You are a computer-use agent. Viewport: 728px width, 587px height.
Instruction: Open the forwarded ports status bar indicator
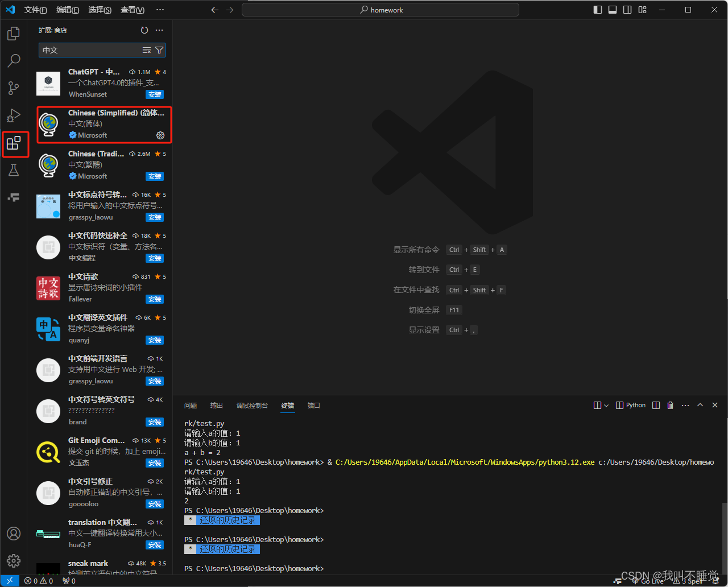point(69,581)
